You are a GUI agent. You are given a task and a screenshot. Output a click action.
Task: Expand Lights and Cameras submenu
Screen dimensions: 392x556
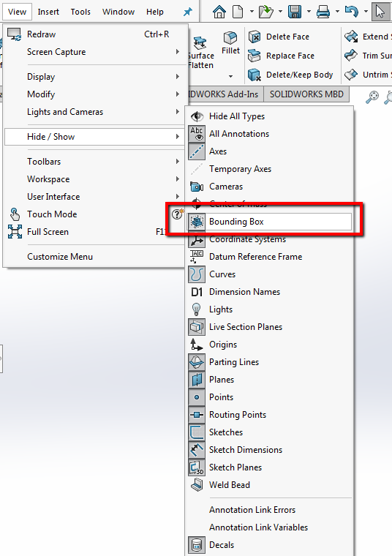(x=94, y=112)
